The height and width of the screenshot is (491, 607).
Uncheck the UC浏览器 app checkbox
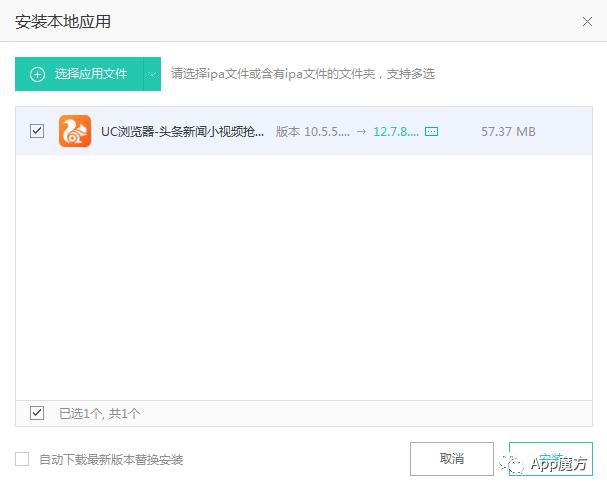pos(37,131)
